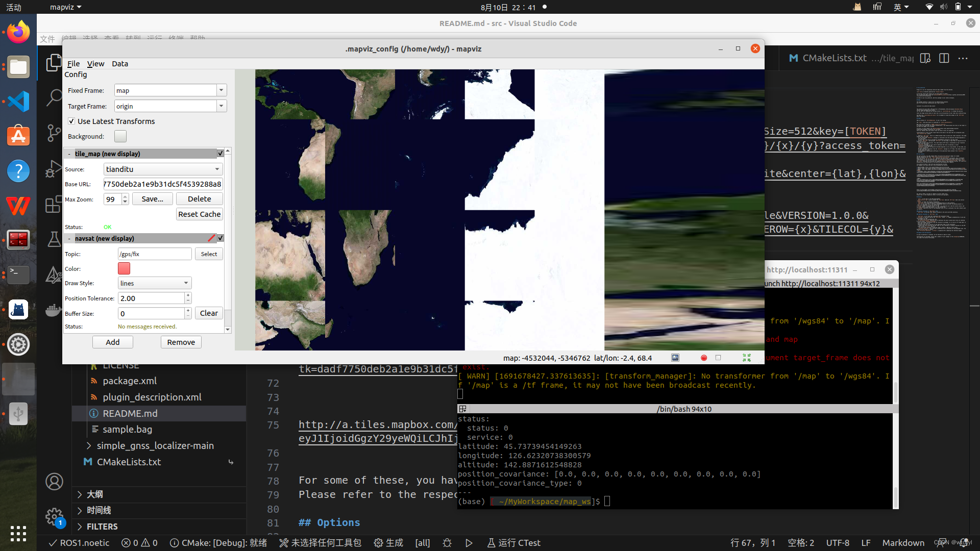Click the screenshot capture icon in mapviz

click(675, 358)
